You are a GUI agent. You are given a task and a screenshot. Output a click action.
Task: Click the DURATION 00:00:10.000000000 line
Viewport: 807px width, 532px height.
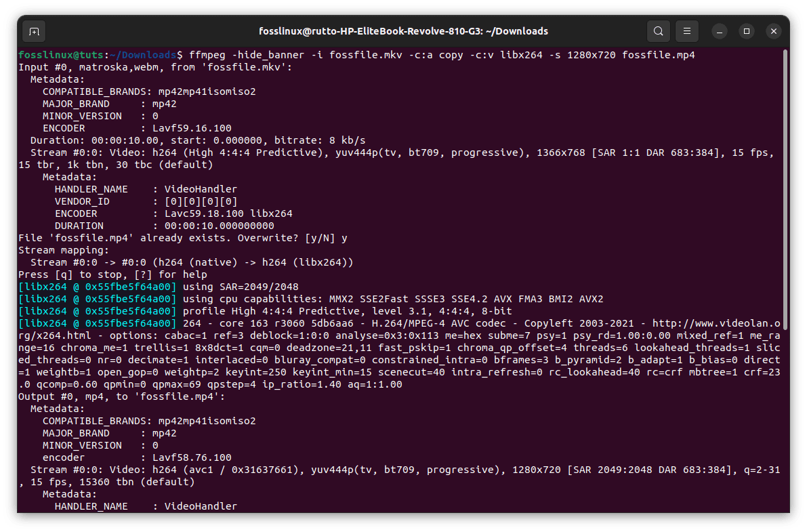(x=165, y=226)
